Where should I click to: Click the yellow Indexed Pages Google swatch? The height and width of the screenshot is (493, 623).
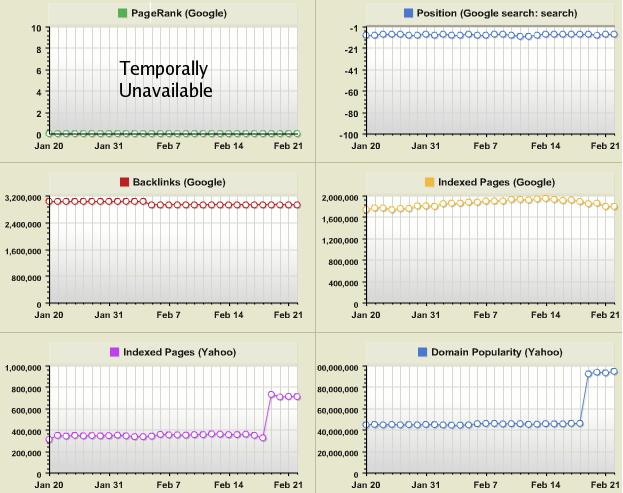(430, 182)
